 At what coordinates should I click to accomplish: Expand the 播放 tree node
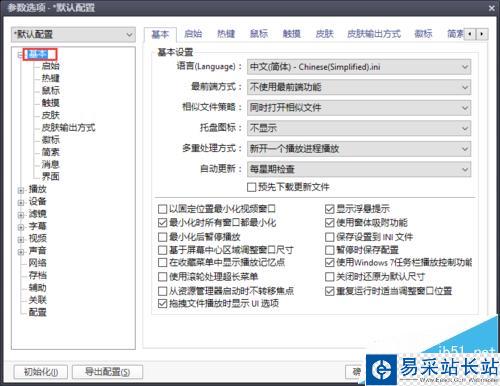click(21, 190)
